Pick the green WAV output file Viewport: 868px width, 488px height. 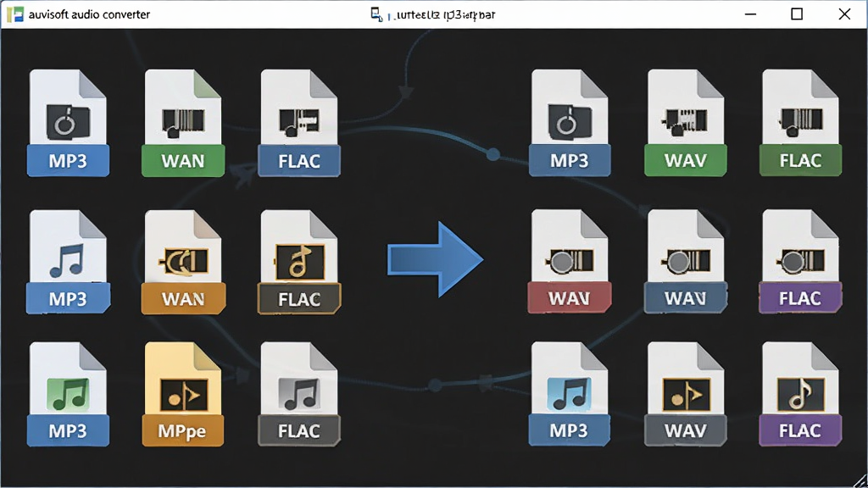pos(685,123)
